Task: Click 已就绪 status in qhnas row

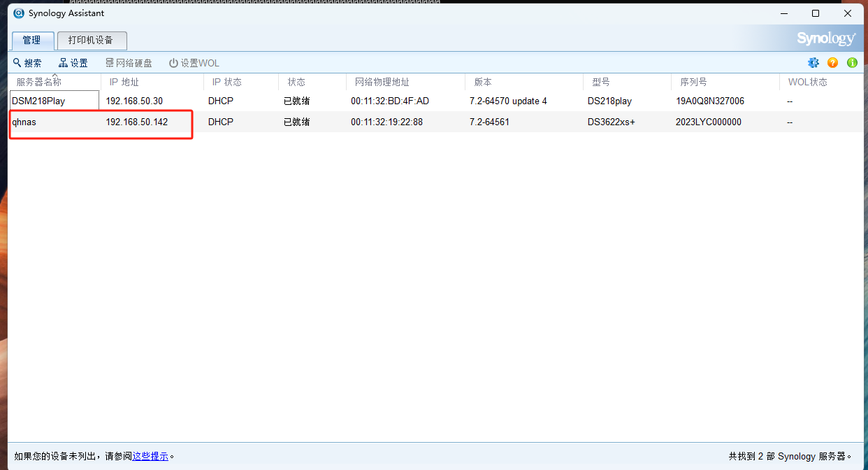Action: point(296,122)
